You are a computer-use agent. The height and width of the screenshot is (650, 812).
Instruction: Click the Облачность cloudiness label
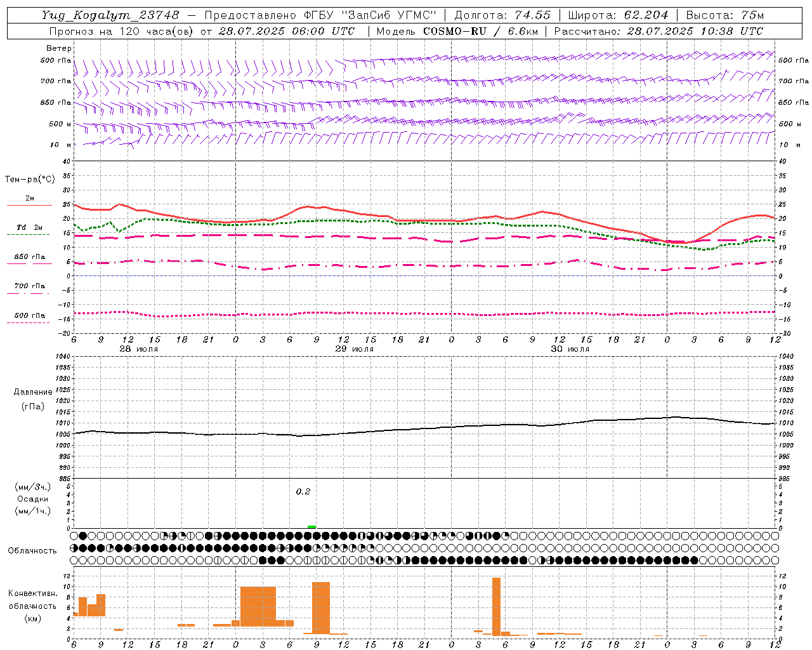(x=32, y=551)
